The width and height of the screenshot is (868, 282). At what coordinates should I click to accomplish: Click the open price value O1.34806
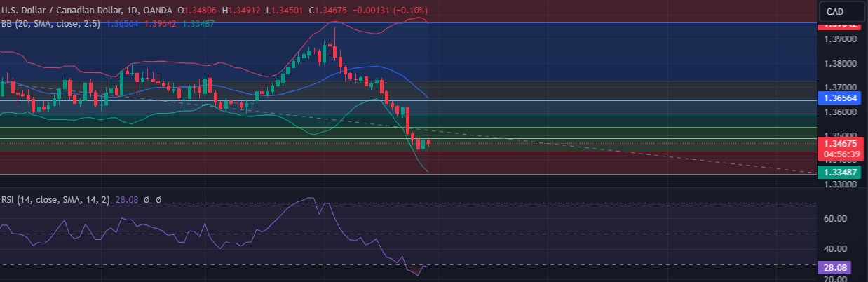(197, 11)
